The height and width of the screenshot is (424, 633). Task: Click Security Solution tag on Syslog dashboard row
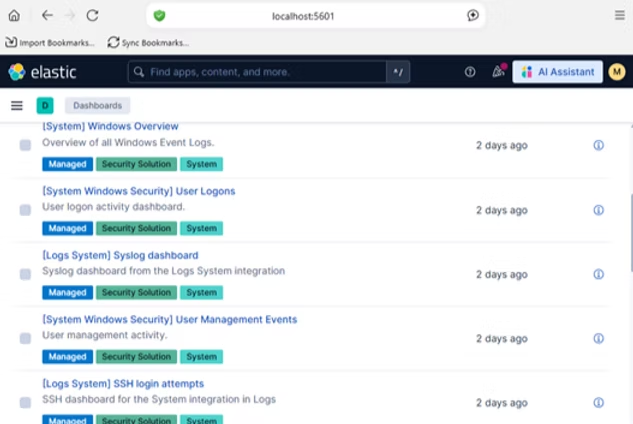pyautogui.click(x=136, y=292)
